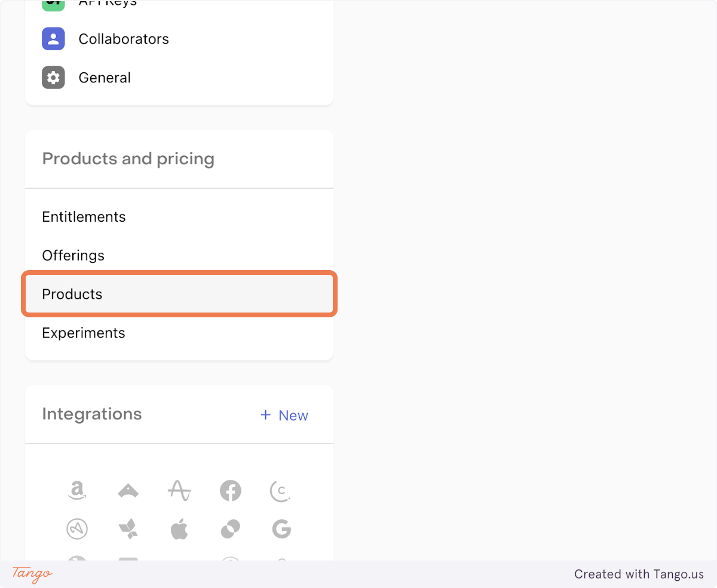Click the green API Keys icon
This screenshot has width=717, height=588.
[x=53, y=5]
